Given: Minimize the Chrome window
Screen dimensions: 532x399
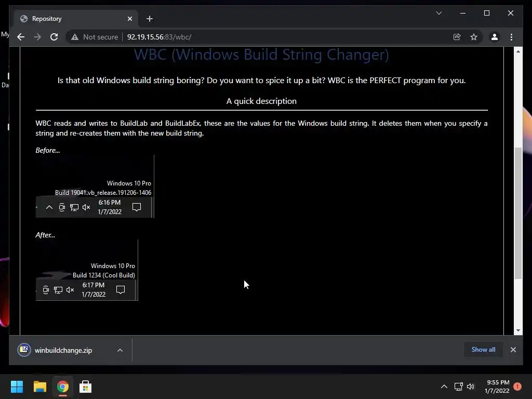Looking at the screenshot, I should click(463, 13).
